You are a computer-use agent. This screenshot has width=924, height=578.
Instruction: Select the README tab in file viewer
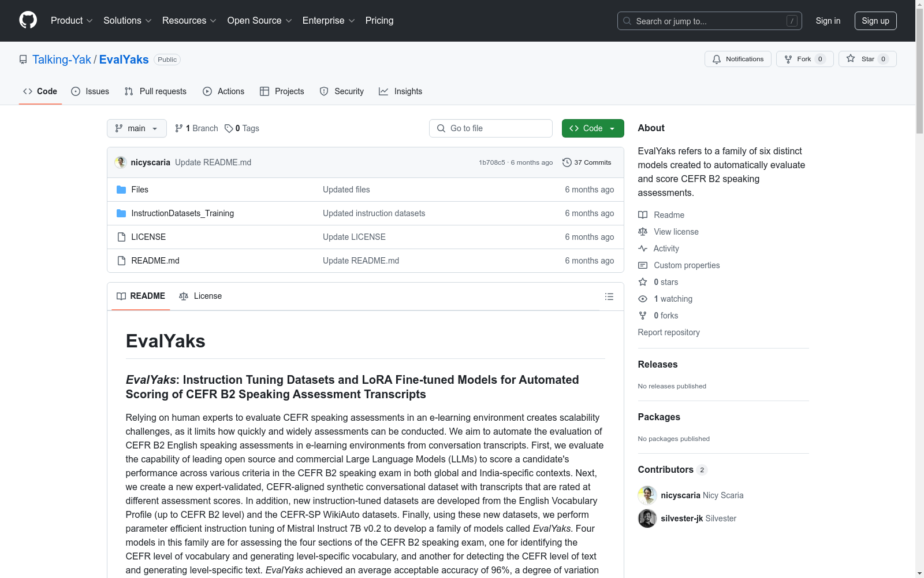(x=141, y=297)
